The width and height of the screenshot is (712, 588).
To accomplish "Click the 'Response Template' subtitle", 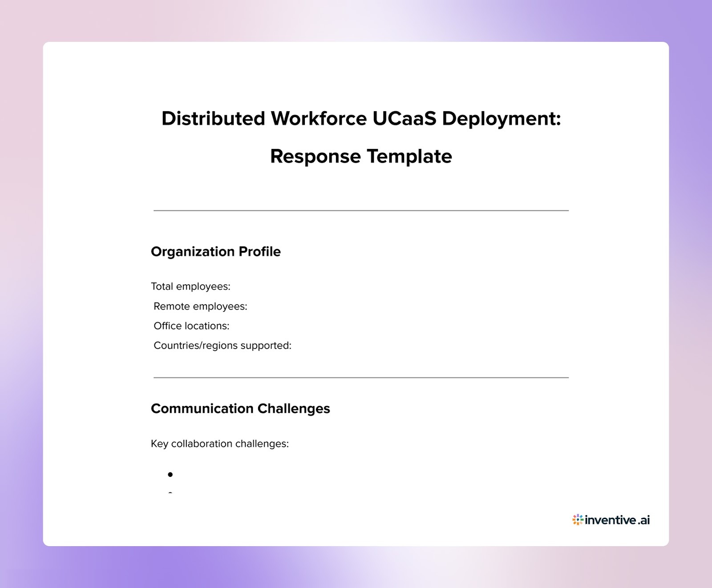I will click(x=360, y=156).
